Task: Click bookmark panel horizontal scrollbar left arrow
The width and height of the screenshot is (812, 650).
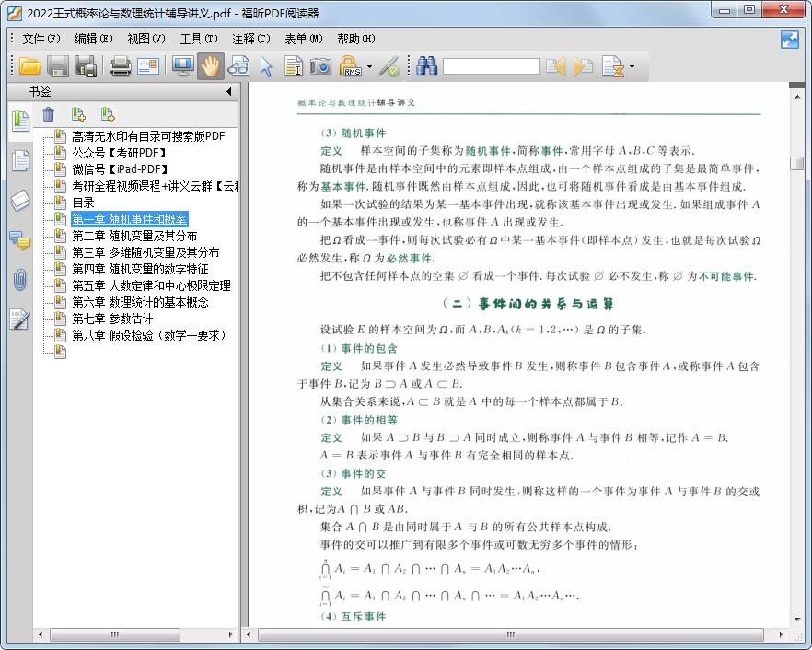Action: coord(41,634)
